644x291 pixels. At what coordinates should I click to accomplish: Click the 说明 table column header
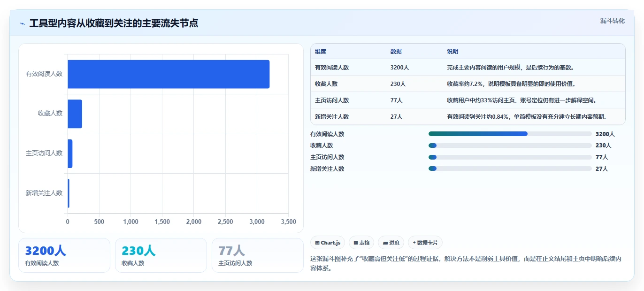(452, 52)
